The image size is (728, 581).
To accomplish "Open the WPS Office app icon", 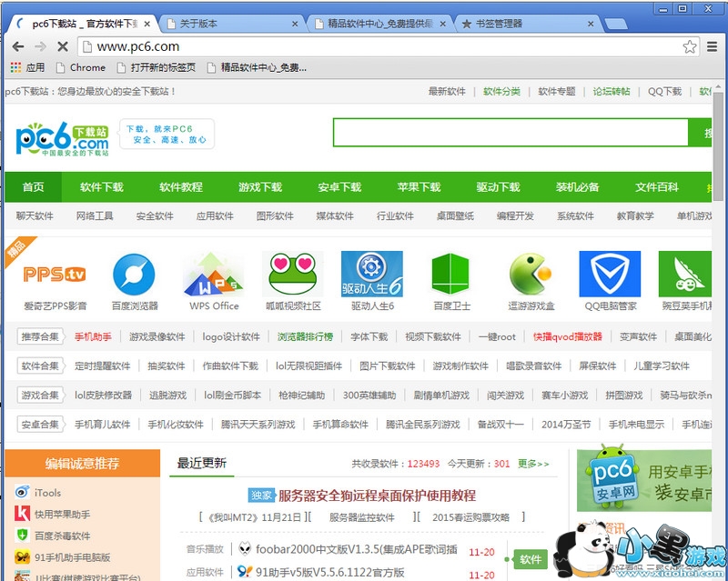I will [x=213, y=275].
